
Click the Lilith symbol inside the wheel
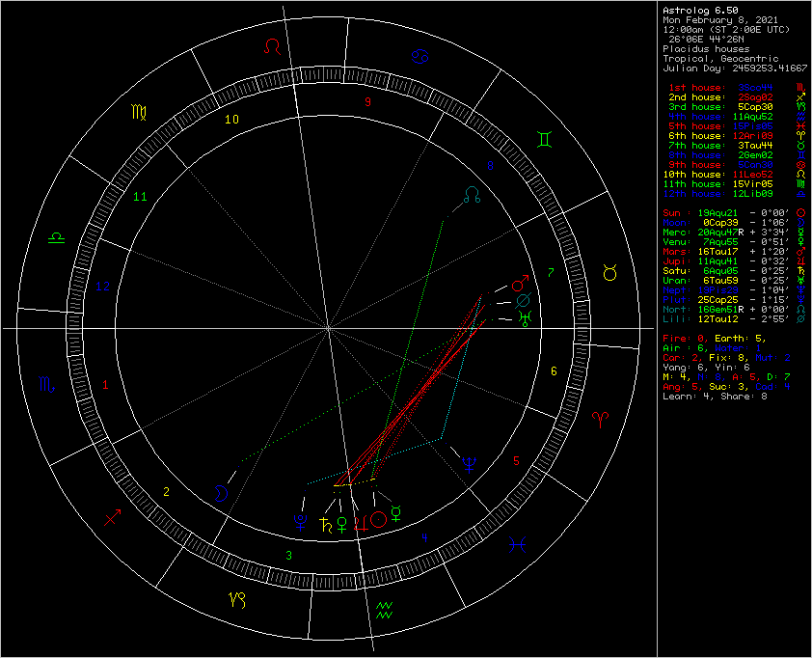click(523, 300)
